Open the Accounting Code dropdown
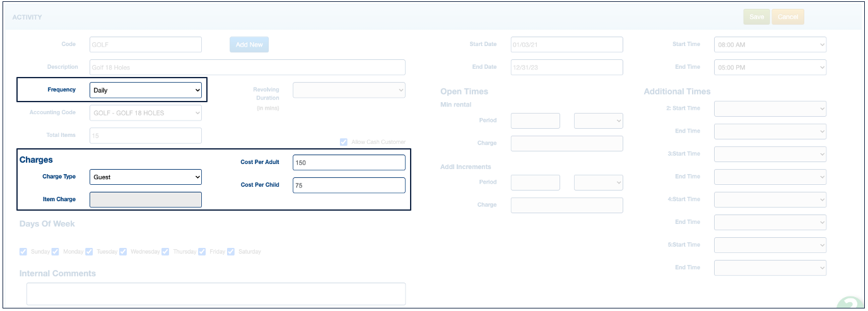This screenshot has width=868, height=311. (146, 113)
